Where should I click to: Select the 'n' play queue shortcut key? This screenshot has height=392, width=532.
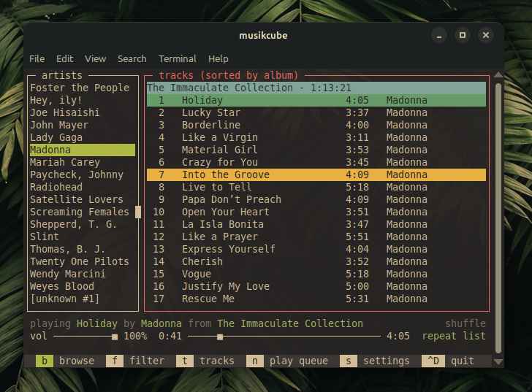(x=255, y=361)
